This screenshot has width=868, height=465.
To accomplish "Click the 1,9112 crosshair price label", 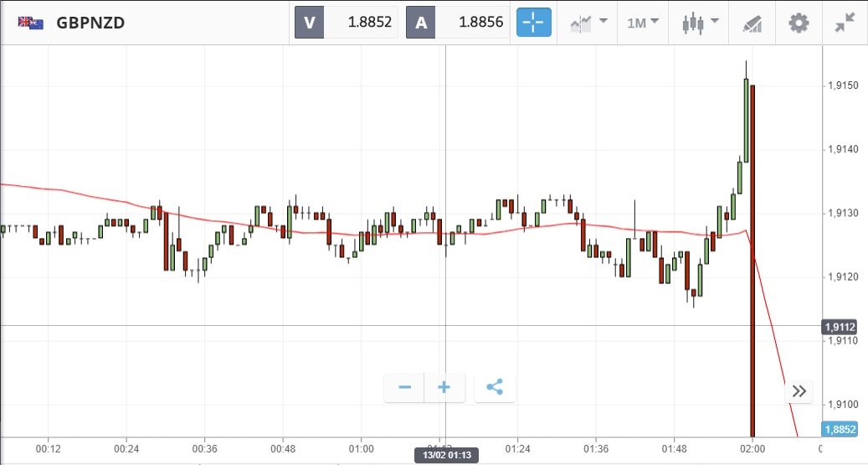I will click(840, 327).
